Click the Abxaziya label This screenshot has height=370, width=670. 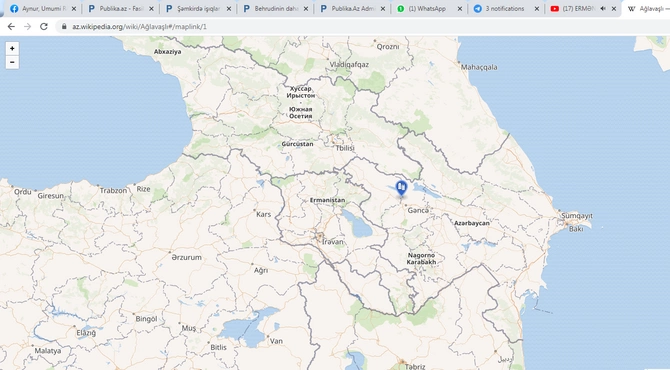pyautogui.click(x=168, y=52)
